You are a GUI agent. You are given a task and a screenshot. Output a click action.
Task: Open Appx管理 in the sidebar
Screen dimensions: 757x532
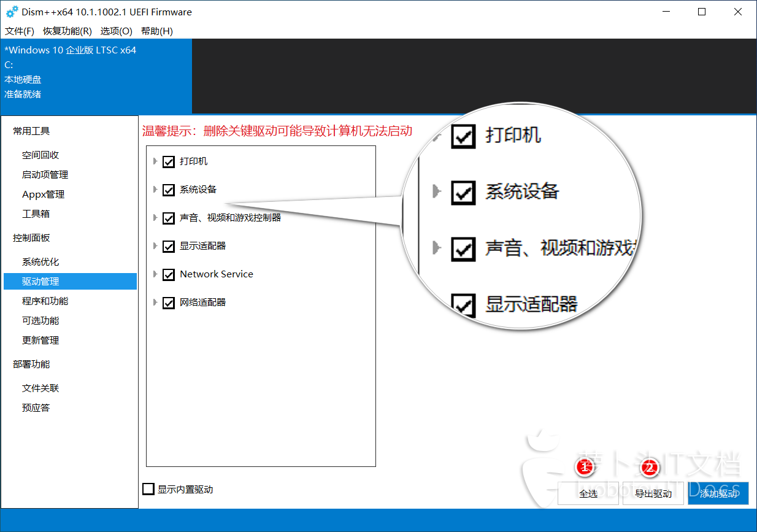coord(44,195)
